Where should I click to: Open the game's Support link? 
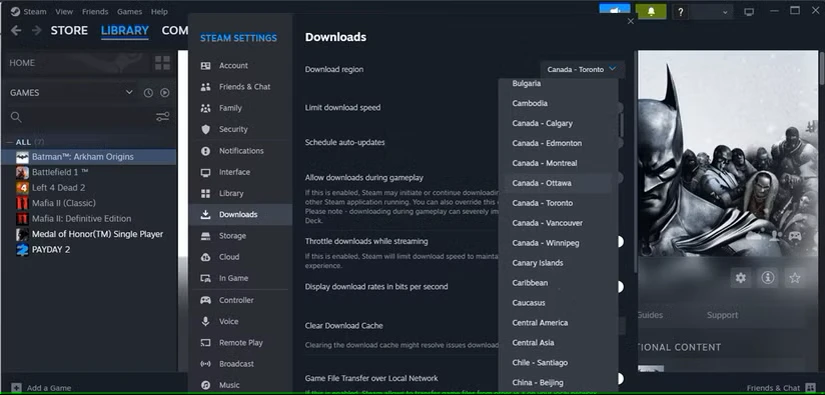click(x=722, y=315)
